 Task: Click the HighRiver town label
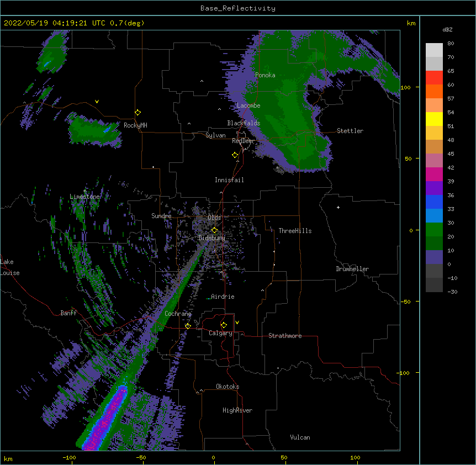point(237,410)
